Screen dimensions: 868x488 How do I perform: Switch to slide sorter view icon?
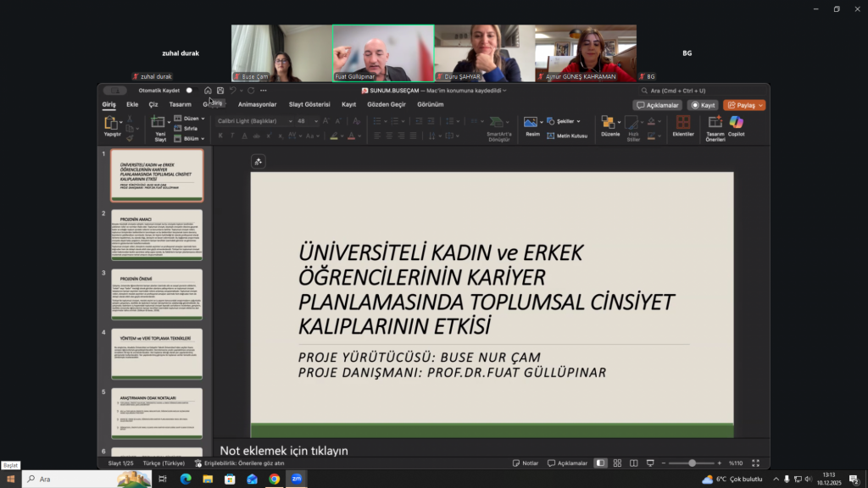click(x=617, y=463)
